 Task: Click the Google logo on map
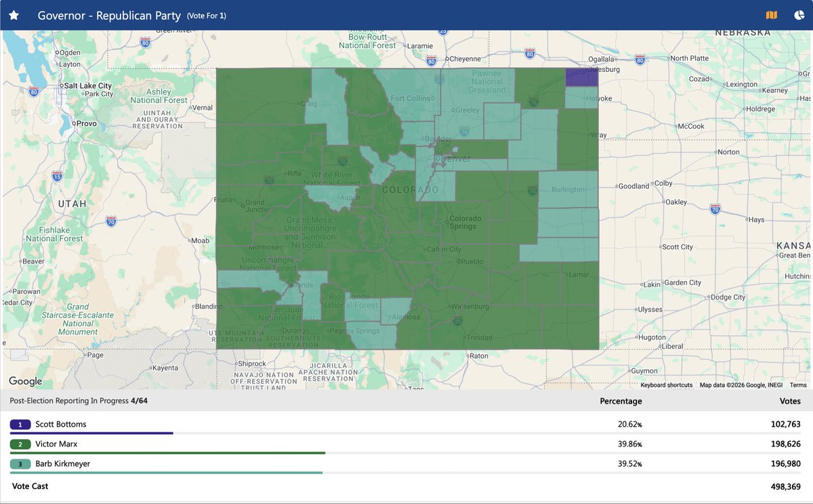pyautogui.click(x=25, y=381)
